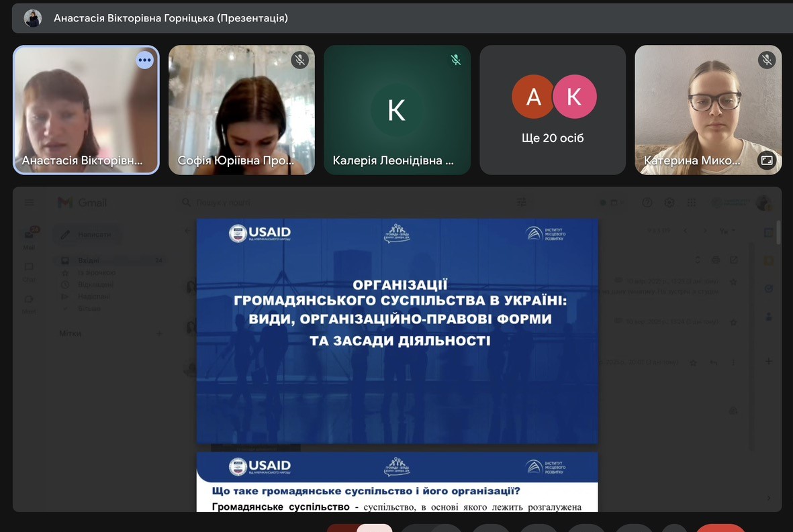This screenshot has width=793, height=532.
Task: Open the Gmail status indicator dropdown
Action: tap(608, 203)
